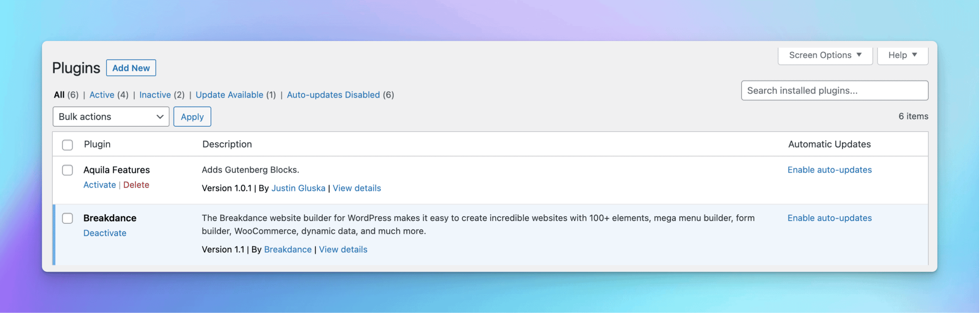Toggle the select-all plugins checkbox
This screenshot has height=313, width=980.
pyautogui.click(x=67, y=145)
